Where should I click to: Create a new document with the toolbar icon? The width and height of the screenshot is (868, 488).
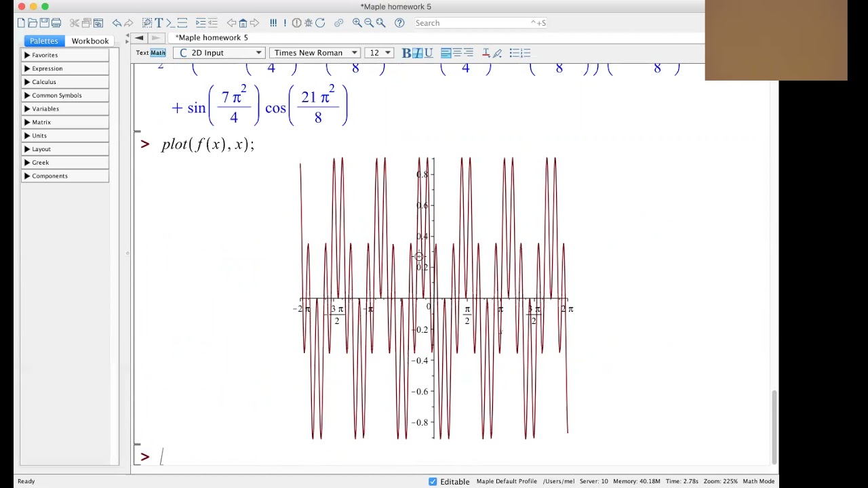click(21, 23)
